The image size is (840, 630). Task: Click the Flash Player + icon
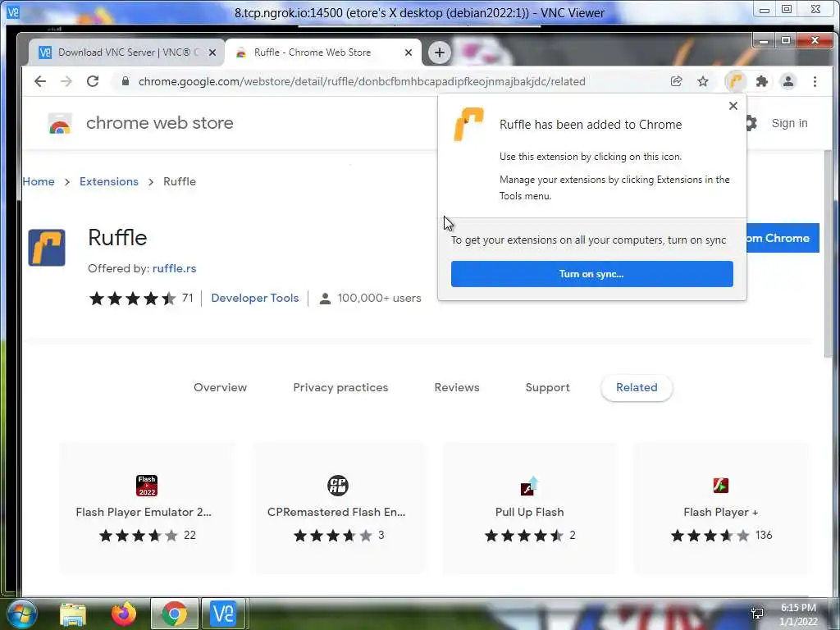coord(720,486)
